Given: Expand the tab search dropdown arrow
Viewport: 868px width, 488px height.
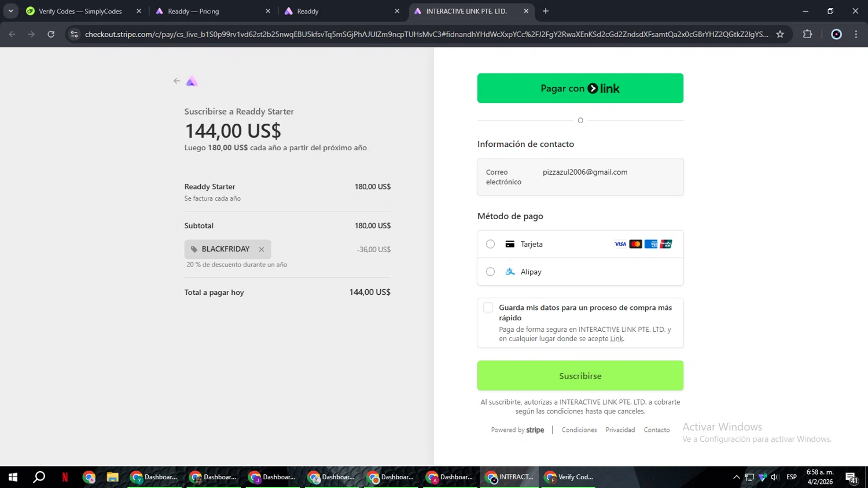Looking at the screenshot, I should tap(10, 11).
